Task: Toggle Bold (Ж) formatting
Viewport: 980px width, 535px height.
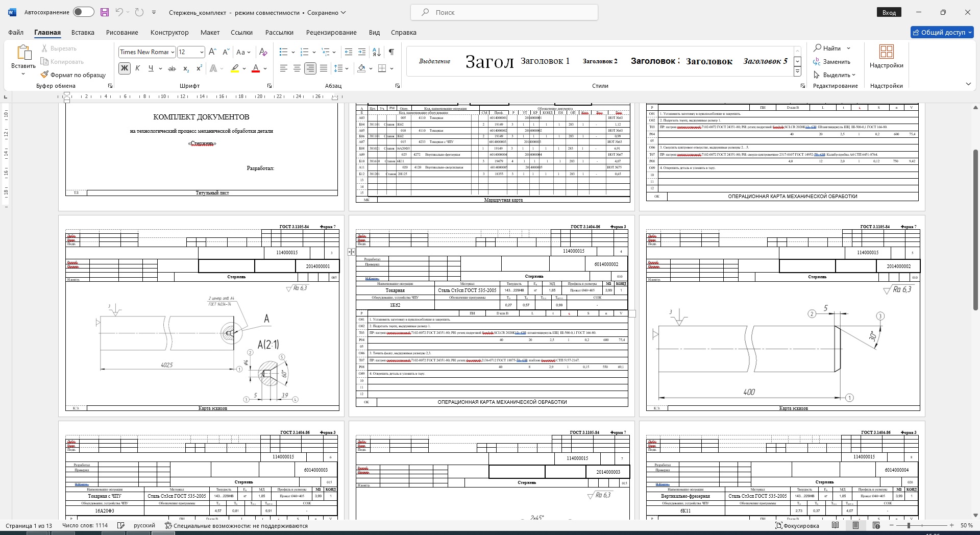Action: pyautogui.click(x=124, y=68)
